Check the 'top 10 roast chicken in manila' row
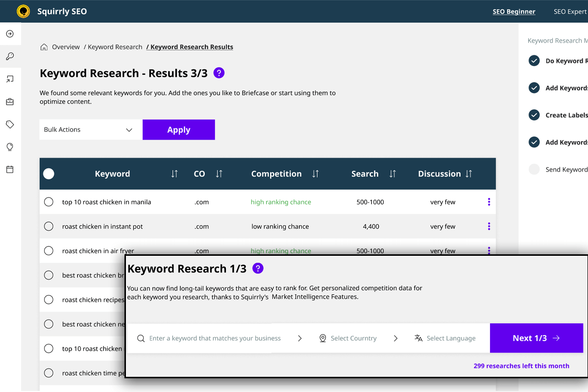 click(49, 201)
